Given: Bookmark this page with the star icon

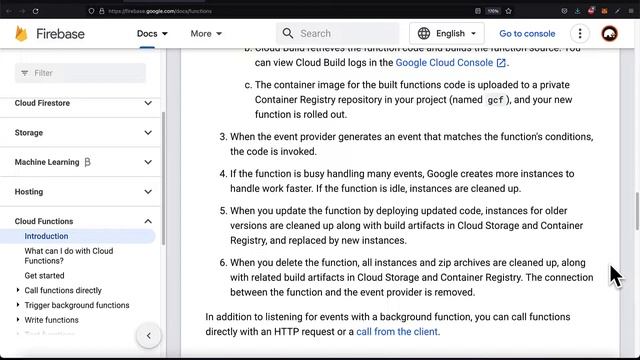Looking at the screenshot, I should 509,11.
